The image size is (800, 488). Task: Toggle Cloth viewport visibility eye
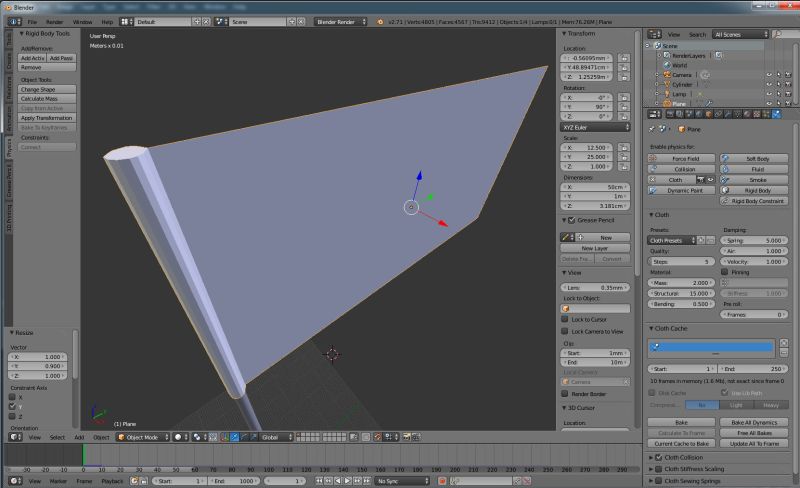pyautogui.click(x=710, y=180)
